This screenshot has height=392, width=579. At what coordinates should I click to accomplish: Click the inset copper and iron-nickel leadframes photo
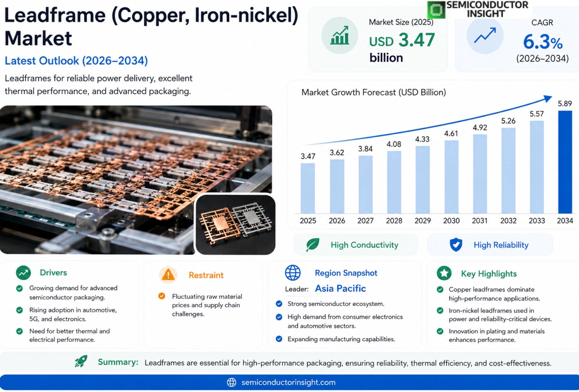(x=236, y=225)
